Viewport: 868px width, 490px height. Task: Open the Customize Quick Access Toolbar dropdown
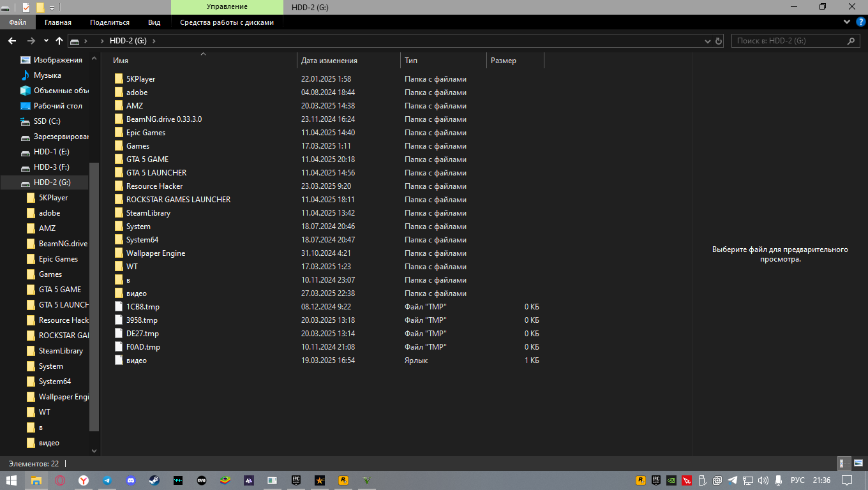point(52,8)
